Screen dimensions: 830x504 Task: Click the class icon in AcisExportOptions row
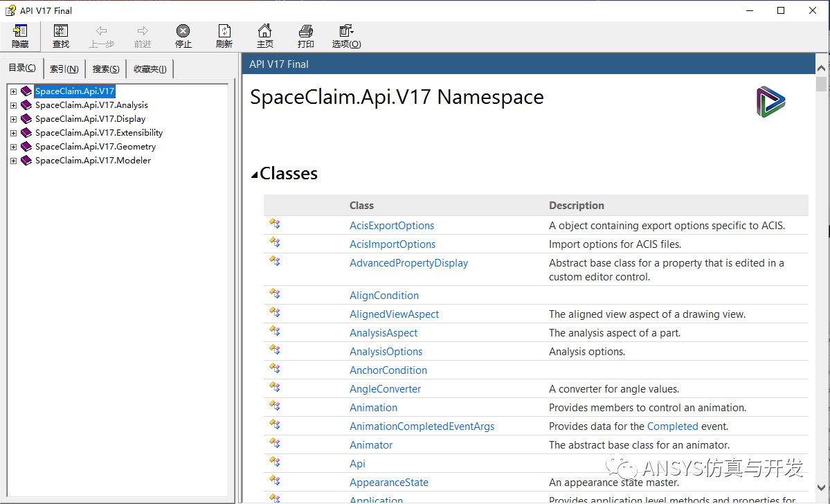(275, 224)
